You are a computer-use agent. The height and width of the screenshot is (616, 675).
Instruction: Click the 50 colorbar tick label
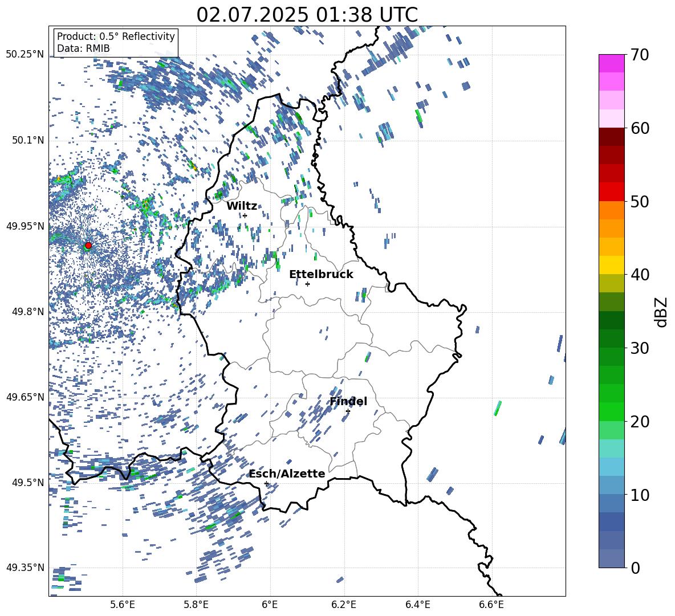[x=640, y=202]
